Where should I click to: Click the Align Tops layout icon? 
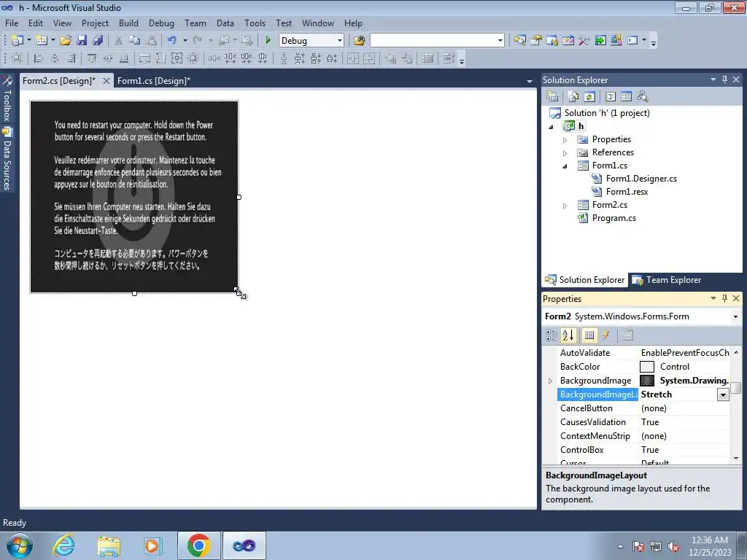click(92, 58)
